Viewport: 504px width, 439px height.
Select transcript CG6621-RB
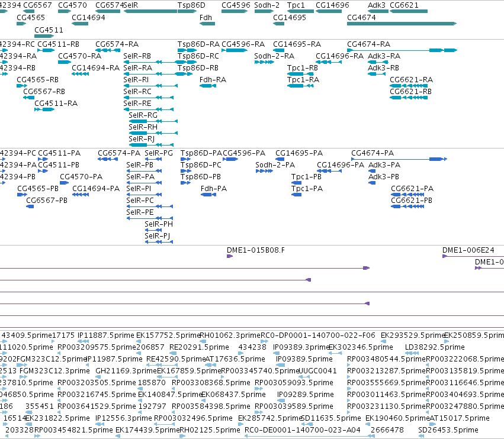[409, 98]
